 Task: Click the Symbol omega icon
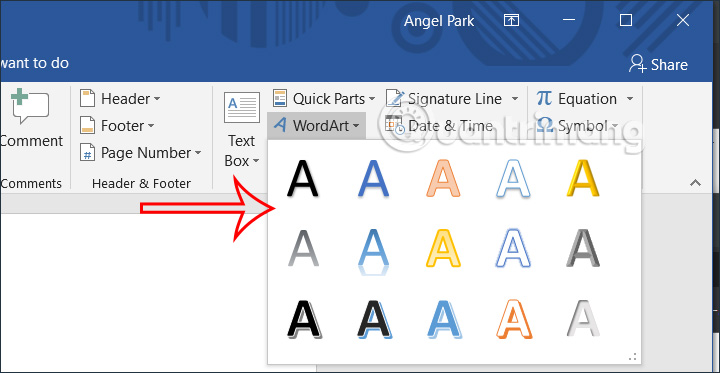point(545,125)
